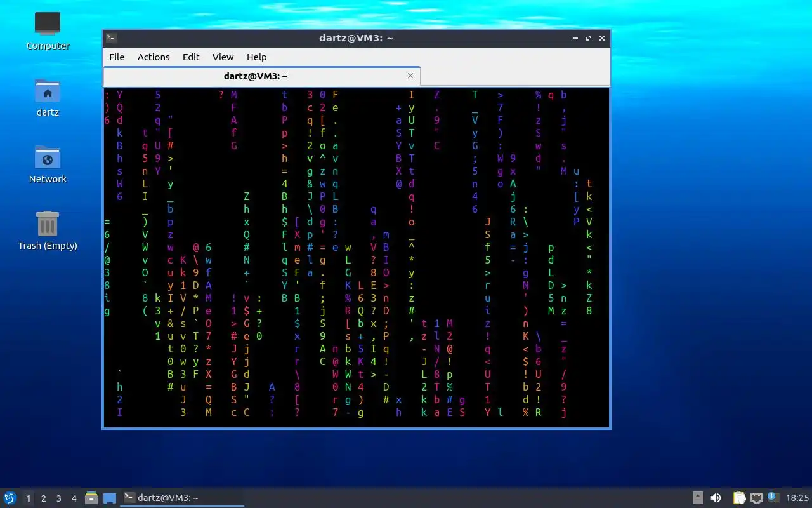Switch to workspace 4

point(74,498)
